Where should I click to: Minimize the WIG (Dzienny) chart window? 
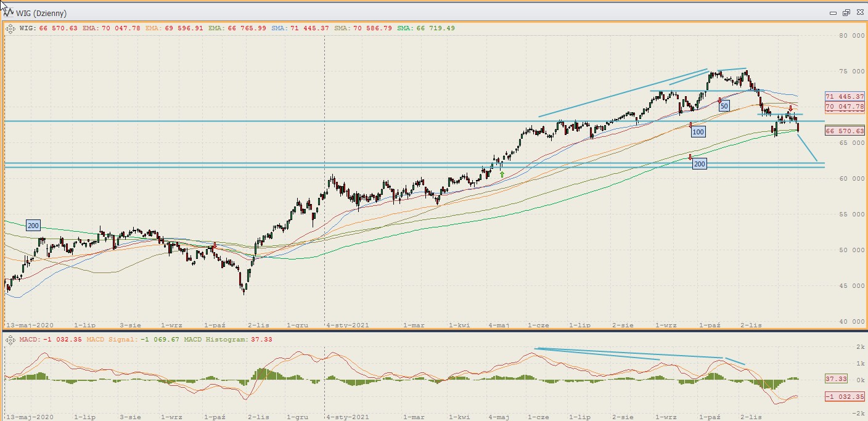833,12
